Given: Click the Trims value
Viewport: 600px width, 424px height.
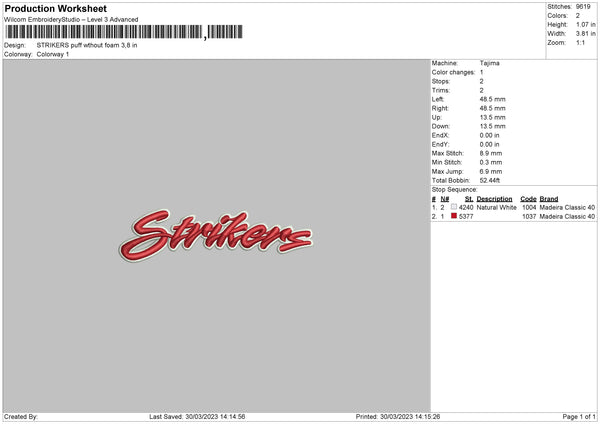Looking at the screenshot, I should (x=481, y=90).
